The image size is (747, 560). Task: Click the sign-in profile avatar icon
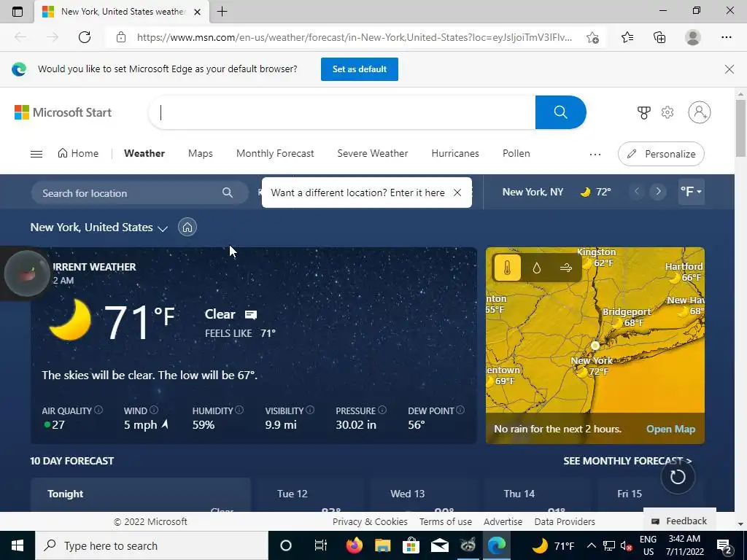pos(700,112)
